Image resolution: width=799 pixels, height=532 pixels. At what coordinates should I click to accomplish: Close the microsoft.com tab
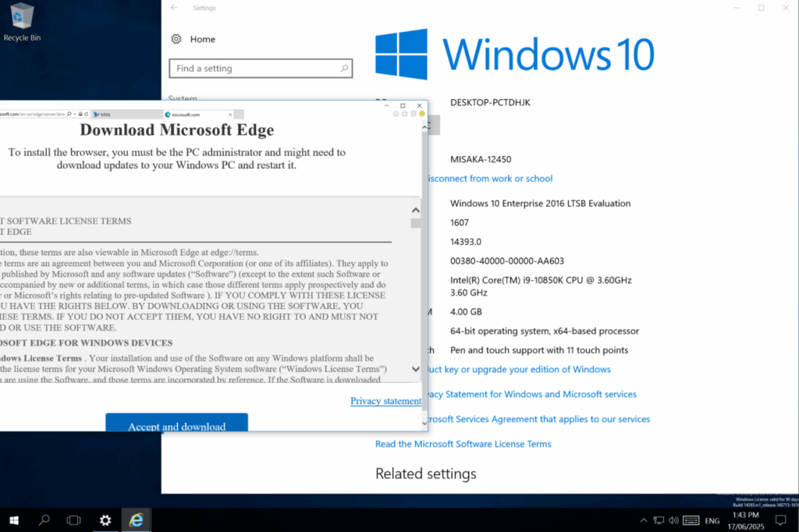(230, 115)
